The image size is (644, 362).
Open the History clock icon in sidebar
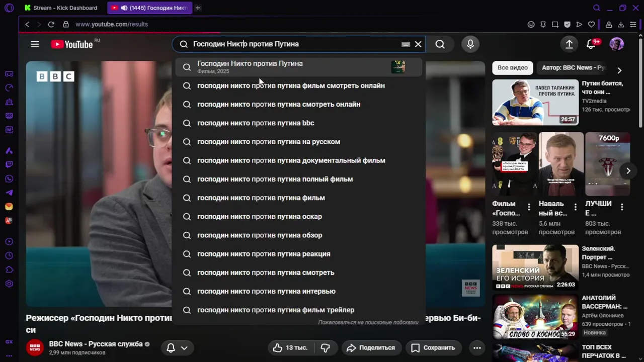tap(9, 256)
